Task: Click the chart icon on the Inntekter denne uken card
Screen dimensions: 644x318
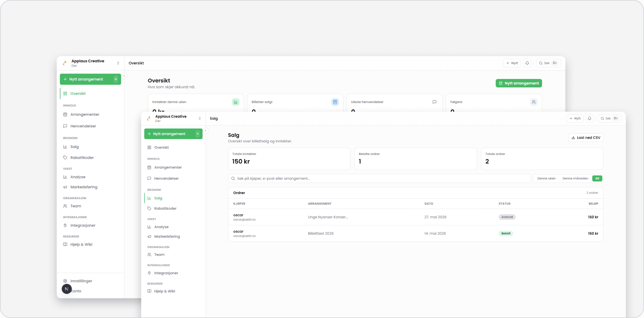Action: coord(236,102)
